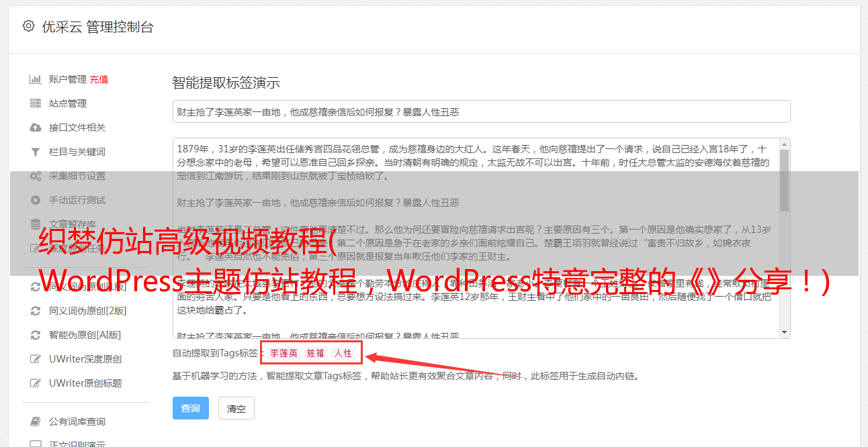Click the 优采云 管理控制台 title
Screen dimensions: 868x447
[x=97, y=27]
